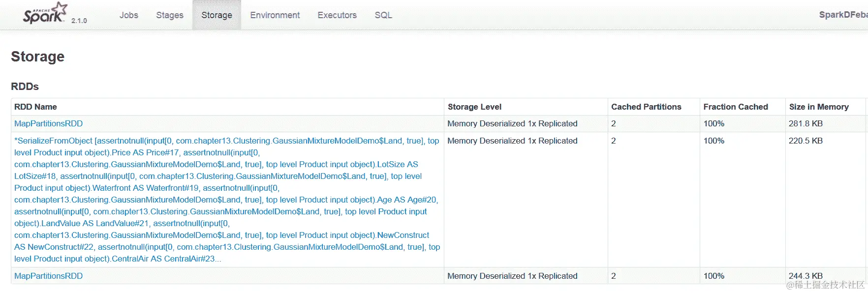Click the SparkDF application name in navbar

click(x=842, y=15)
